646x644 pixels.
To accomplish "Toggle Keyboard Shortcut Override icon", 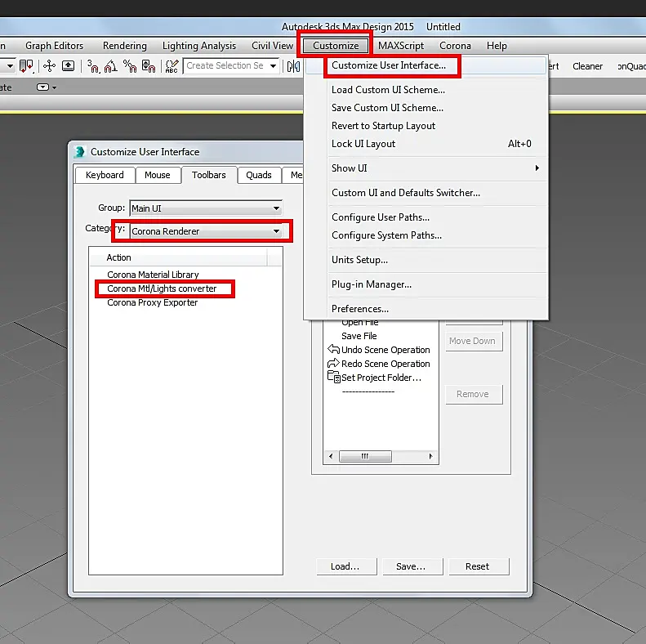I will click(x=69, y=66).
